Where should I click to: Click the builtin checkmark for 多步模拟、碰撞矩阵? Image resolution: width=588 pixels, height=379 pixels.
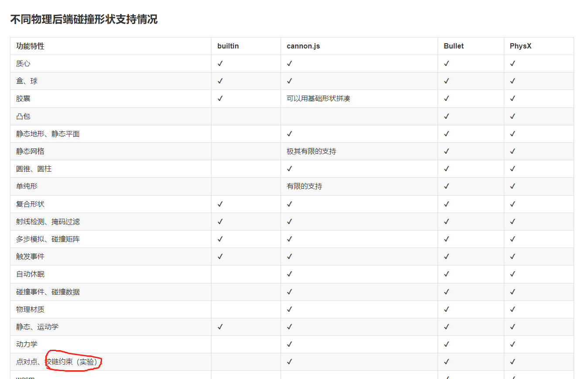[x=220, y=239]
